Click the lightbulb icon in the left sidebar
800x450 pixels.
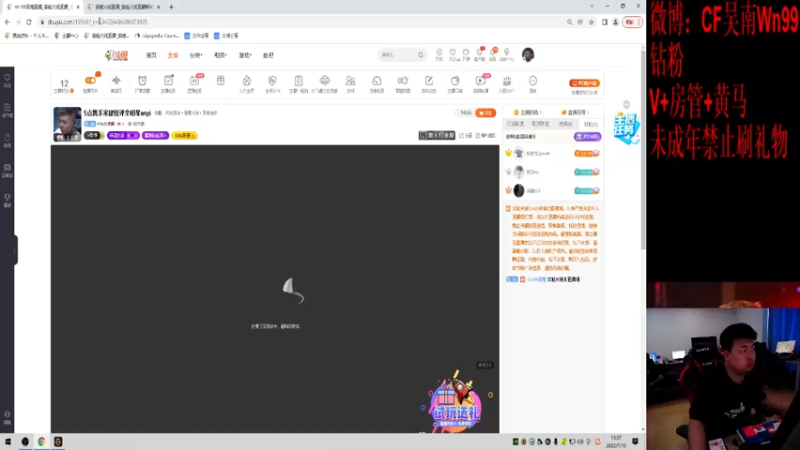(7, 197)
